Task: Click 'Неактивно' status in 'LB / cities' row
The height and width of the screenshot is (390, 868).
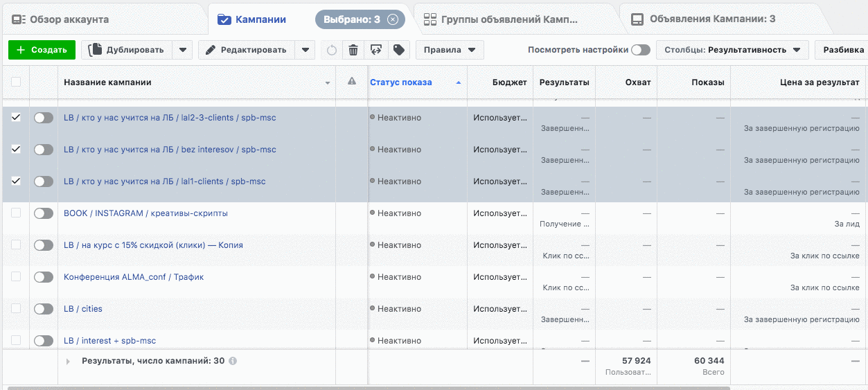Action: (x=399, y=309)
